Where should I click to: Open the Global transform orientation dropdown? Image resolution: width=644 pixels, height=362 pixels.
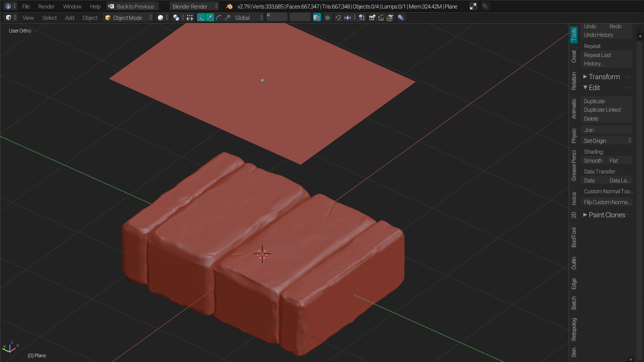point(249,17)
